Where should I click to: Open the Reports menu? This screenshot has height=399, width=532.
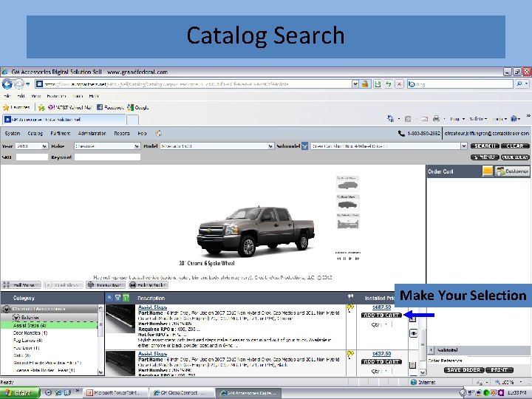tap(122, 133)
